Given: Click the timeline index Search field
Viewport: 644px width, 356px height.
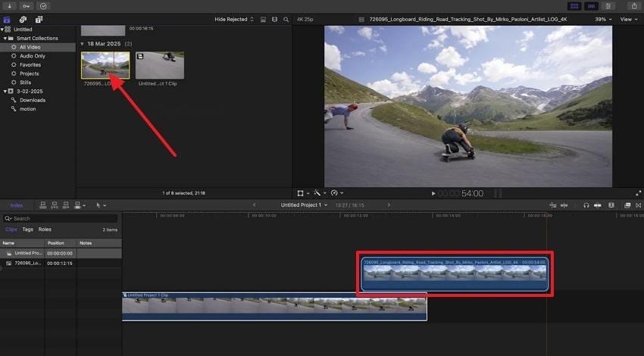Looking at the screenshot, I should click(x=61, y=218).
